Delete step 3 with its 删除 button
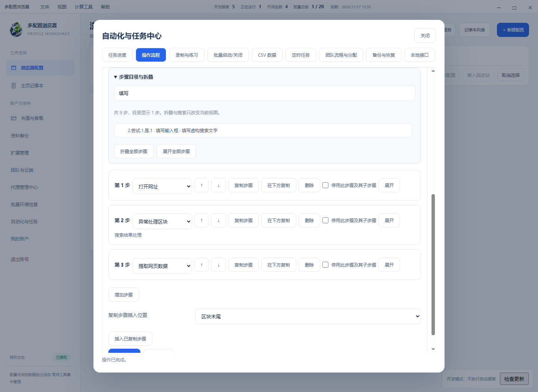The width and height of the screenshot is (538, 392). tap(309, 265)
